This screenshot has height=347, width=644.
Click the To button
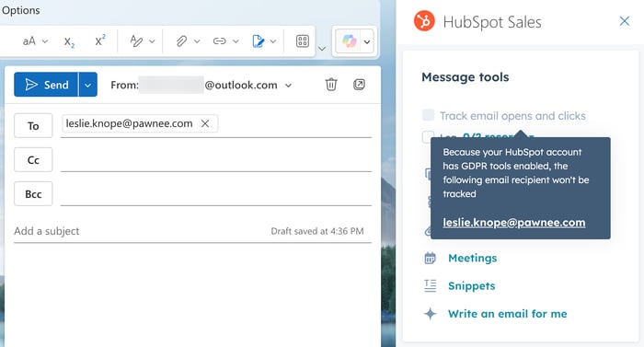click(33, 125)
